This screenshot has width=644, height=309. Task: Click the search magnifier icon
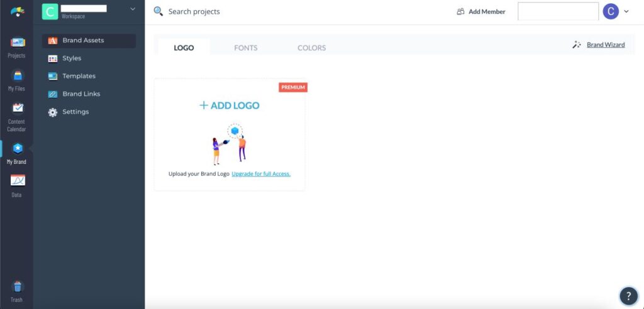click(158, 11)
